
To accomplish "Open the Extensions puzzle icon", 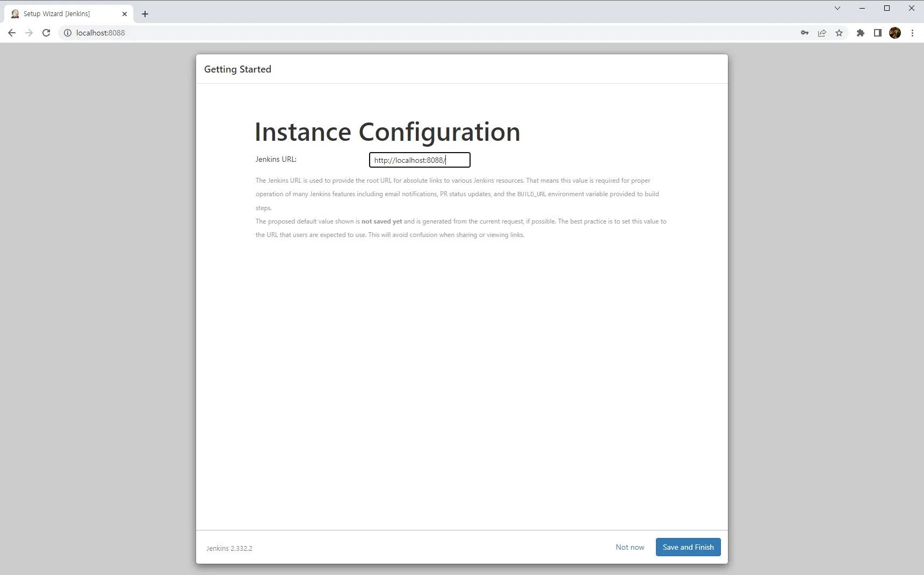I will coord(861,33).
